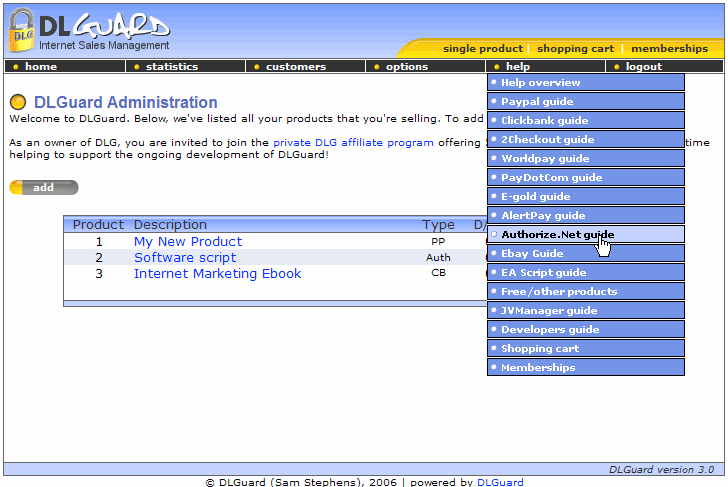This screenshot has width=728, height=487.
Task: Click the Type column header
Action: tap(438, 225)
